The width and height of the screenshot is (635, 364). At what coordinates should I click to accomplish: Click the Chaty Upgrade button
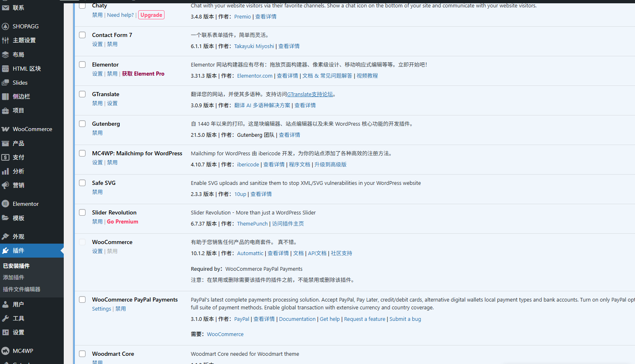pos(151,15)
